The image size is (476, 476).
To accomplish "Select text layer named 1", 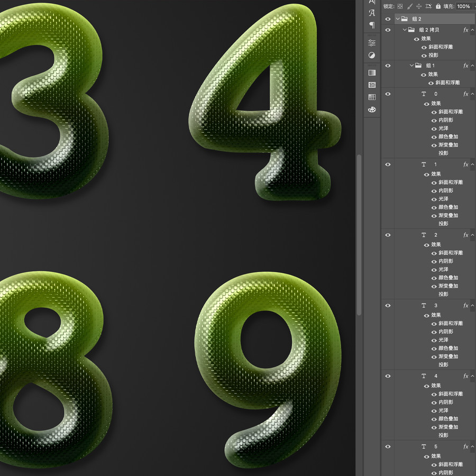I will point(435,164).
